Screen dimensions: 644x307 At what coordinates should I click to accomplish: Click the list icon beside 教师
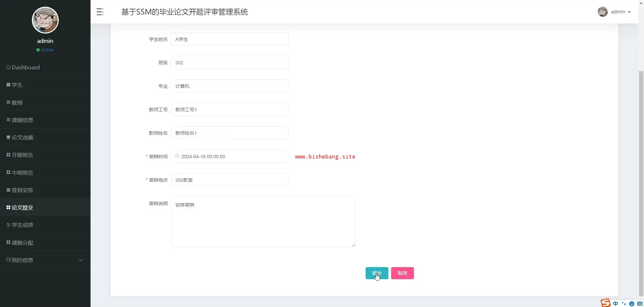[x=8, y=102]
